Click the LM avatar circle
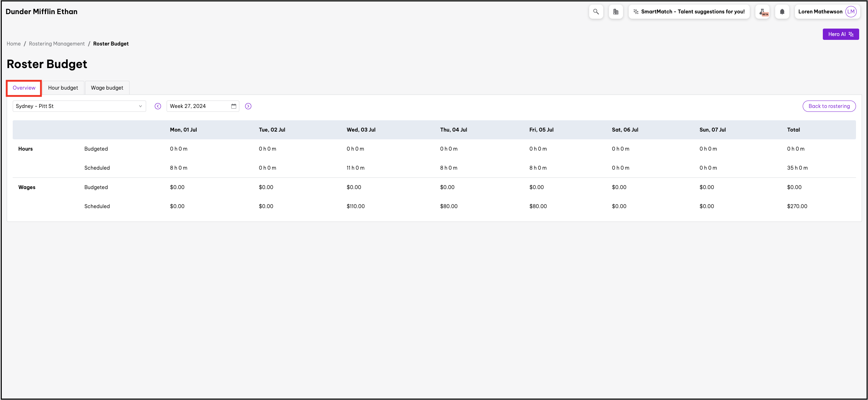868x400 pixels. pos(851,12)
